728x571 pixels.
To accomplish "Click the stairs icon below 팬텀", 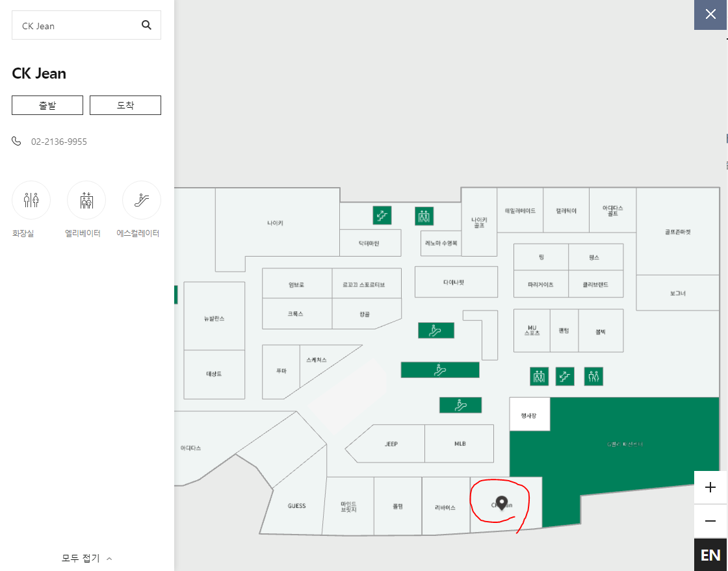I will (565, 376).
